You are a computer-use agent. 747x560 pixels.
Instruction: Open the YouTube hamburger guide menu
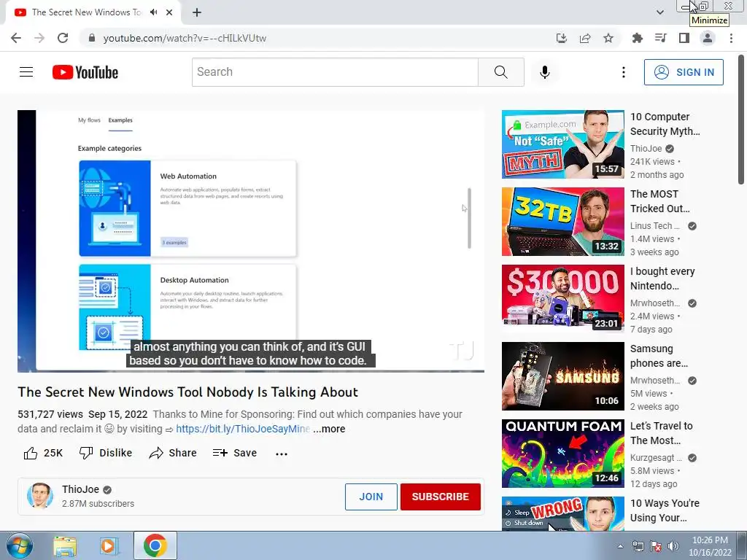coord(26,72)
